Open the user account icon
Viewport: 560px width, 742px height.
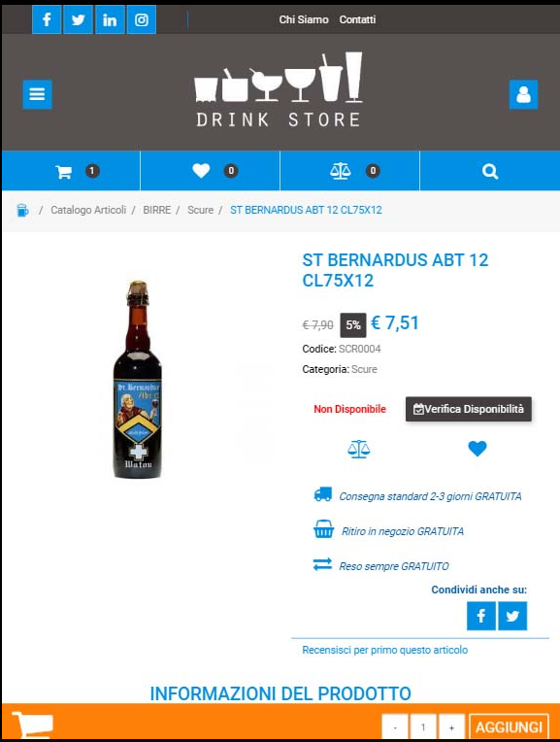(523, 94)
